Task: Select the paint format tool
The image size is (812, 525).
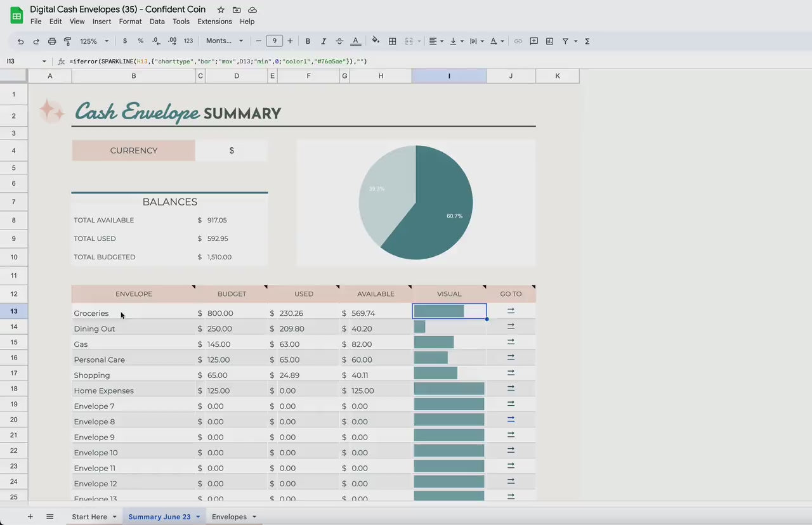Action: pyautogui.click(x=67, y=41)
